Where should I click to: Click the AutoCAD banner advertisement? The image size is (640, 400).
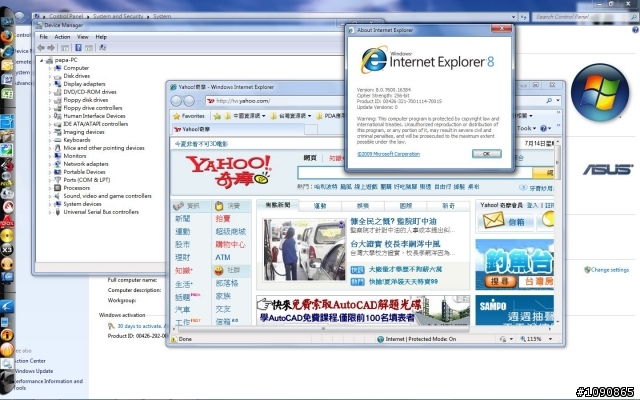coord(363,310)
